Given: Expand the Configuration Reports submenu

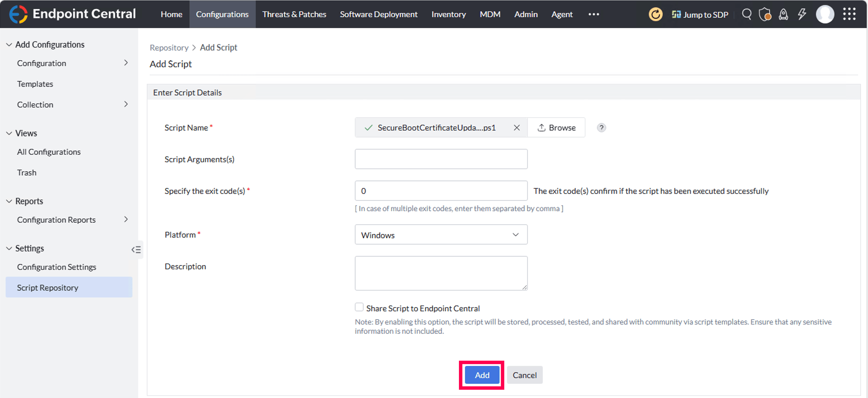Looking at the screenshot, I should 126,219.
